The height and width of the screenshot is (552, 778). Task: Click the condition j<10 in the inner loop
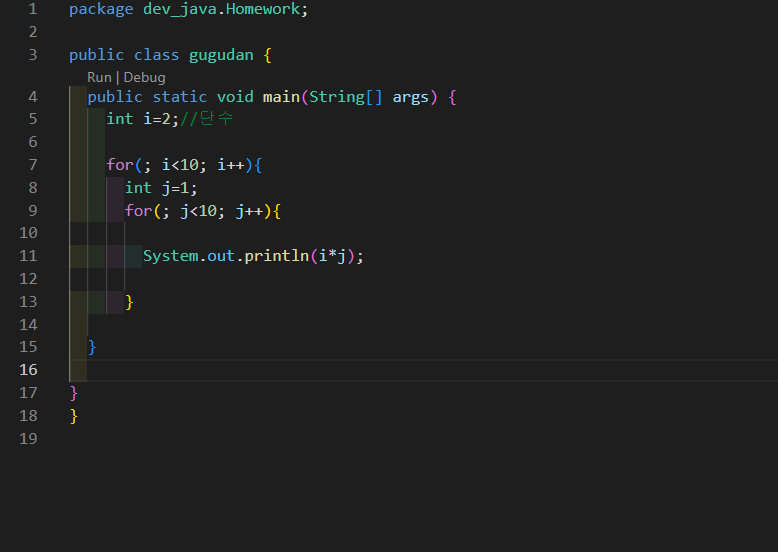point(199,211)
